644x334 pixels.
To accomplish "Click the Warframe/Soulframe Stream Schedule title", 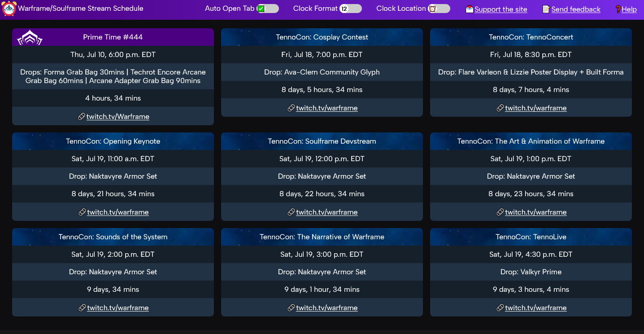I will 81,9.
